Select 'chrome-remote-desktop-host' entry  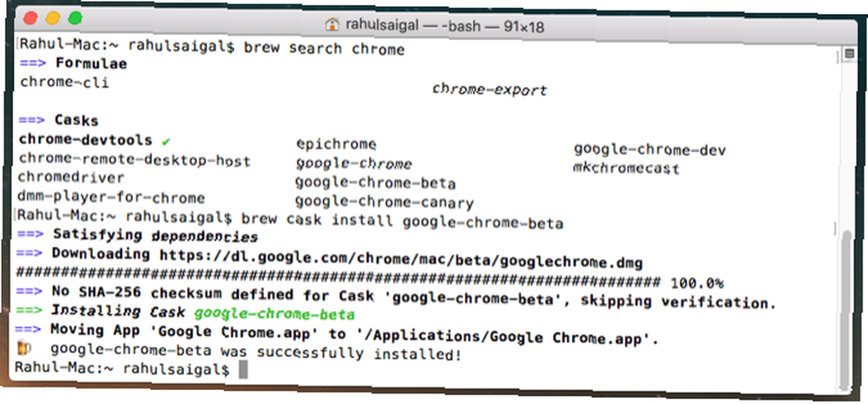135,160
